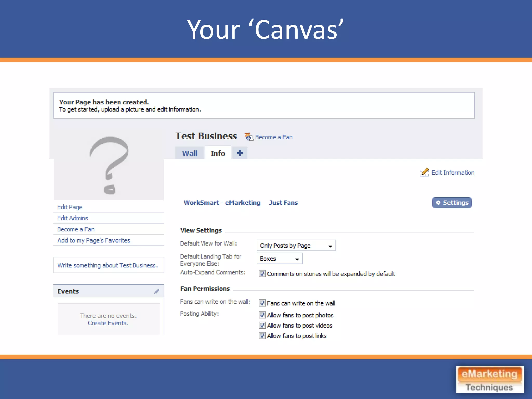Select the Info tab
Screen dimensions: 532x399
pos(218,153)
